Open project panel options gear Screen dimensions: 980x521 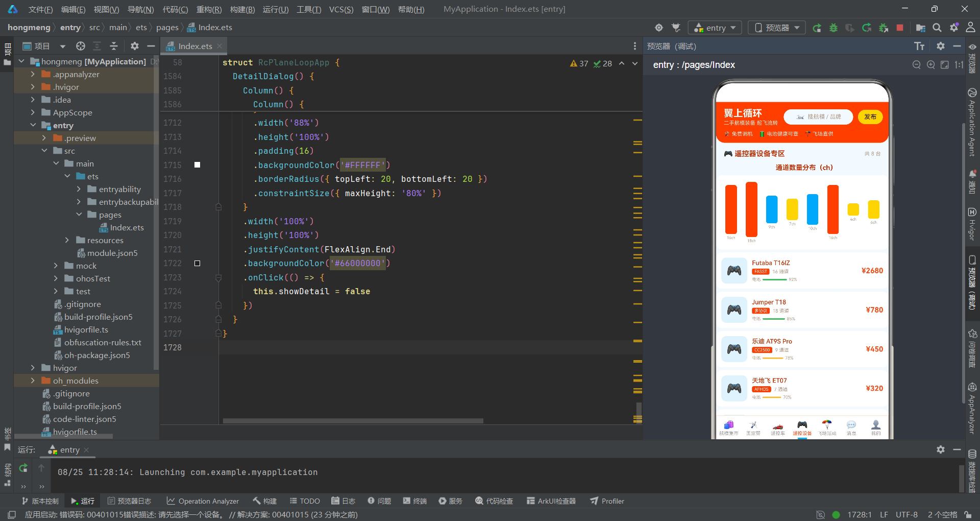(x=135, y=46)
